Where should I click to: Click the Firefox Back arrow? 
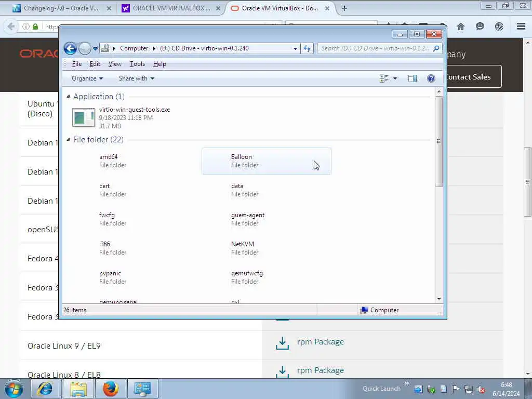(11, 26)
